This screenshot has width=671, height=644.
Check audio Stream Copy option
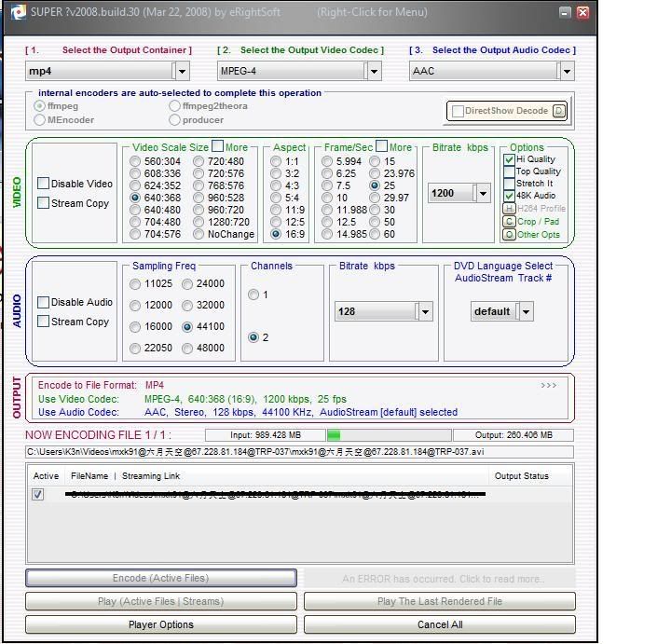tap(44, 322)
